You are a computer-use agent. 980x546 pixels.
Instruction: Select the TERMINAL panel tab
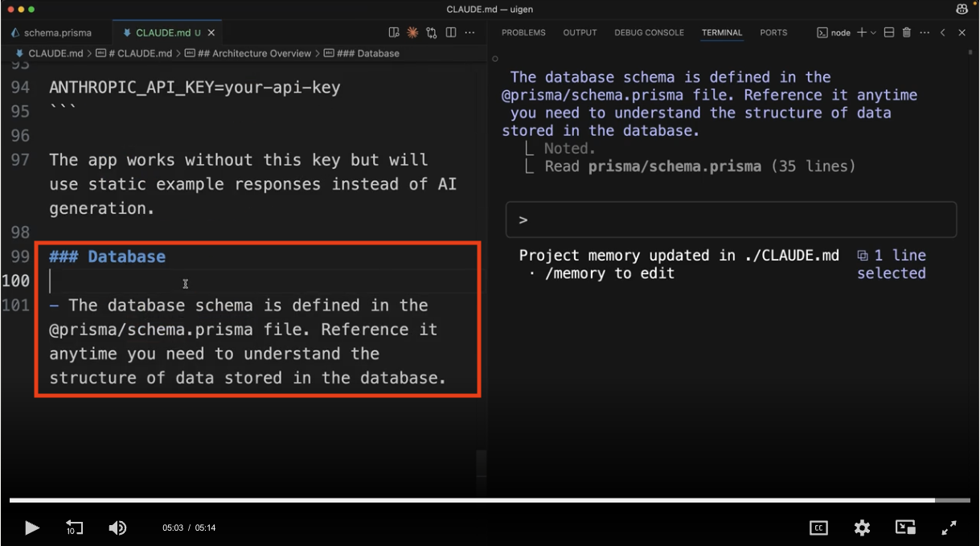click(x=722, y=33)
